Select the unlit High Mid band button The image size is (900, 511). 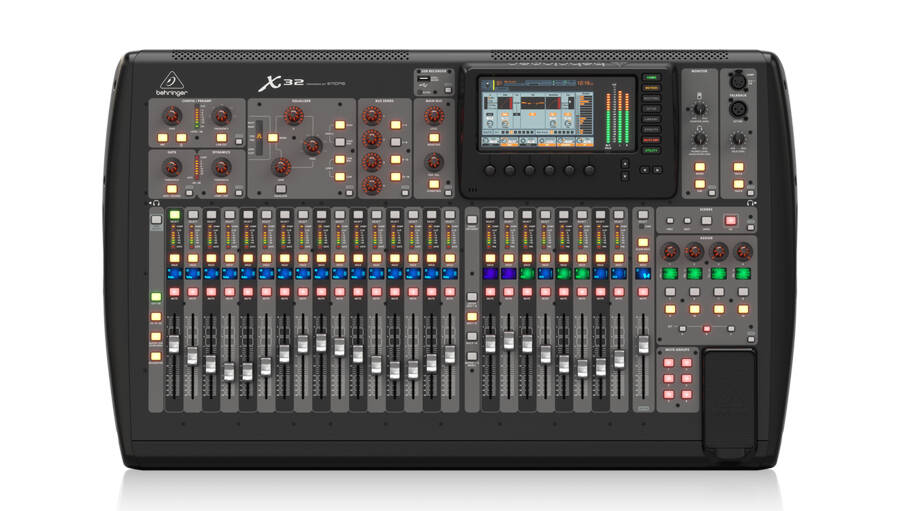coord(340,142)
